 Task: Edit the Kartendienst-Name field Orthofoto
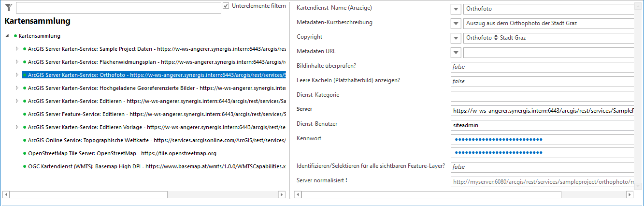tap(548, 9)
